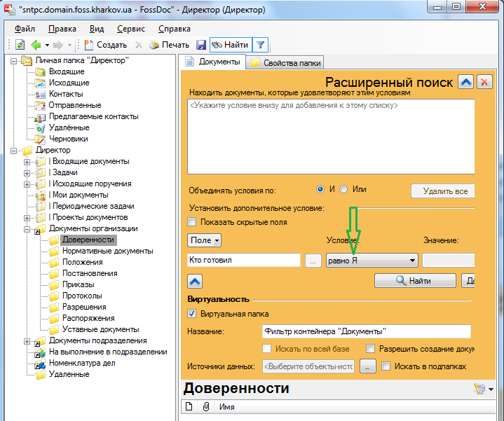Expand the Входящие документы node
The image size is (504, 421).
[x=27, y=162]
